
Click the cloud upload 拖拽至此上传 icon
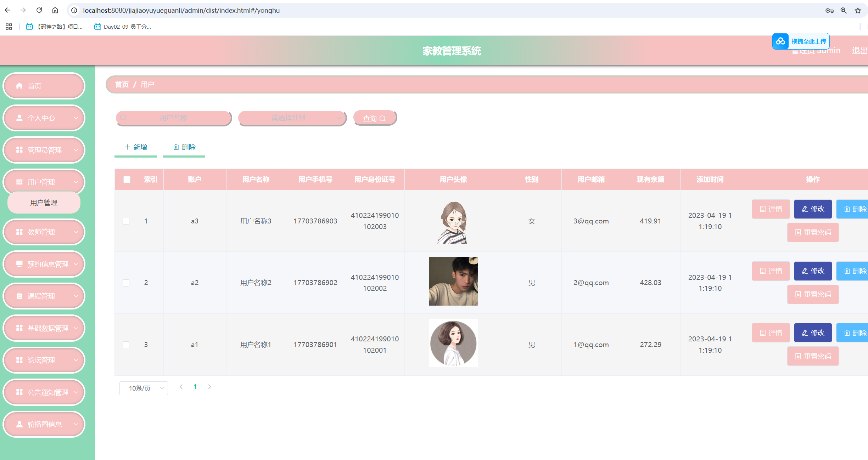(780, 41)
